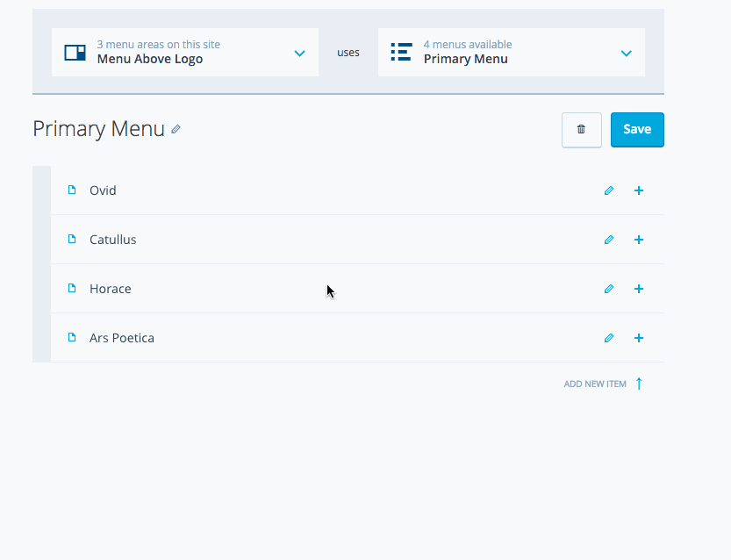Click the plus icon in Ovid row
The width and height of the screenshot is (731, 560).
pyautogui.click(x=639, y=190)
